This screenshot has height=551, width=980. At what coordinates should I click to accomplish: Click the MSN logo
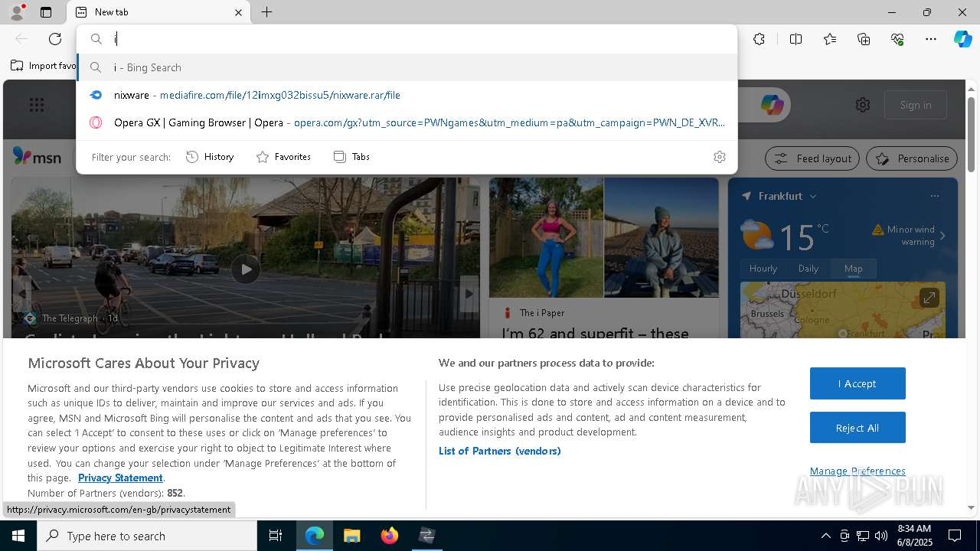[x=37, y=157]
